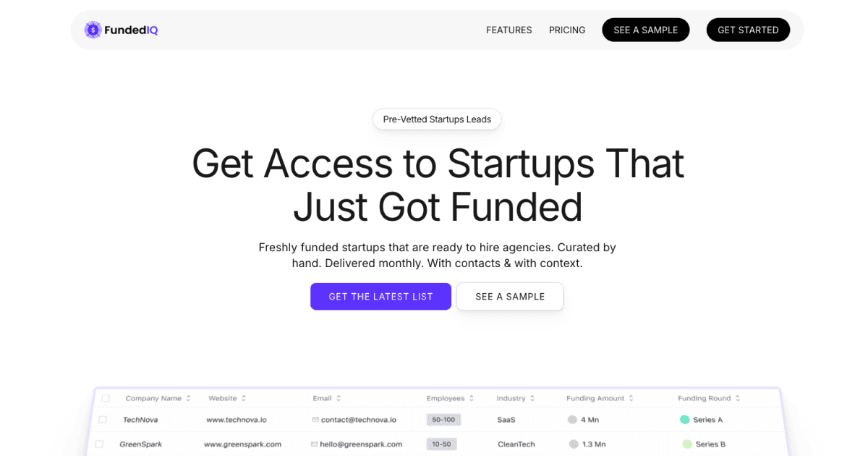
Task: Click the envelope icon beside hello@greenspark.com
Action: point(314,444)
